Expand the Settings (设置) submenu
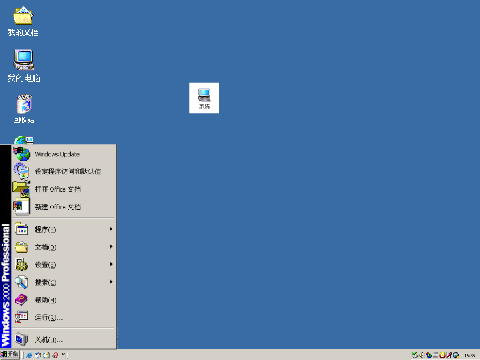The width and height of the screenshot is (480, 360). coord(64,265)
